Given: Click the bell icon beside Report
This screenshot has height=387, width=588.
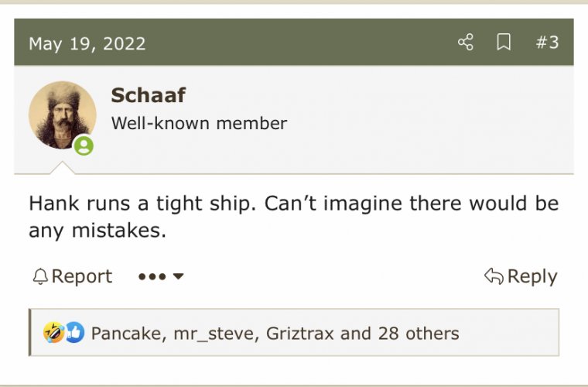Looking at the screenshot, I should click(x=40, y=276).
